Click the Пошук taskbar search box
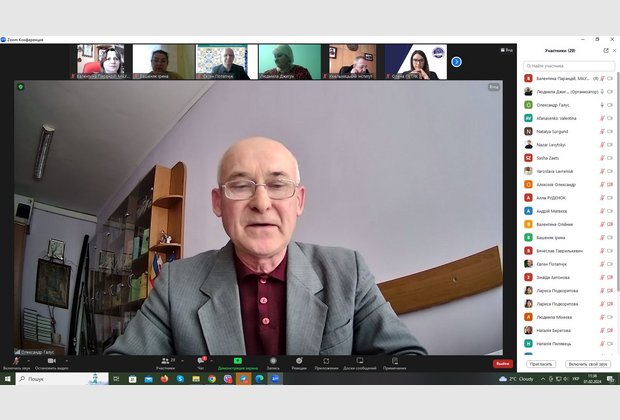The width and height of the screenshot is (620, 420). [x=62, y=379]
